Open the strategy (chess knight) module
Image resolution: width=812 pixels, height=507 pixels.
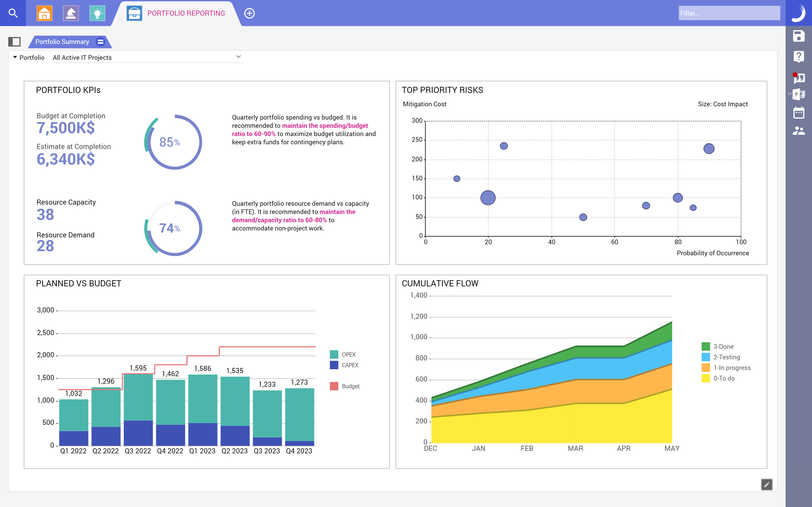[x=71, y=13]
